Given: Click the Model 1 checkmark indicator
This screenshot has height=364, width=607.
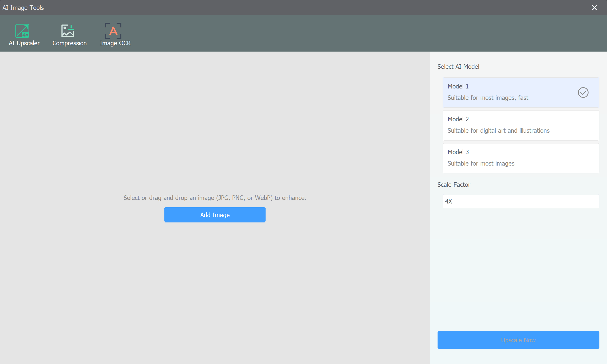Looking at the screenshot, I should tap(583, 93).
